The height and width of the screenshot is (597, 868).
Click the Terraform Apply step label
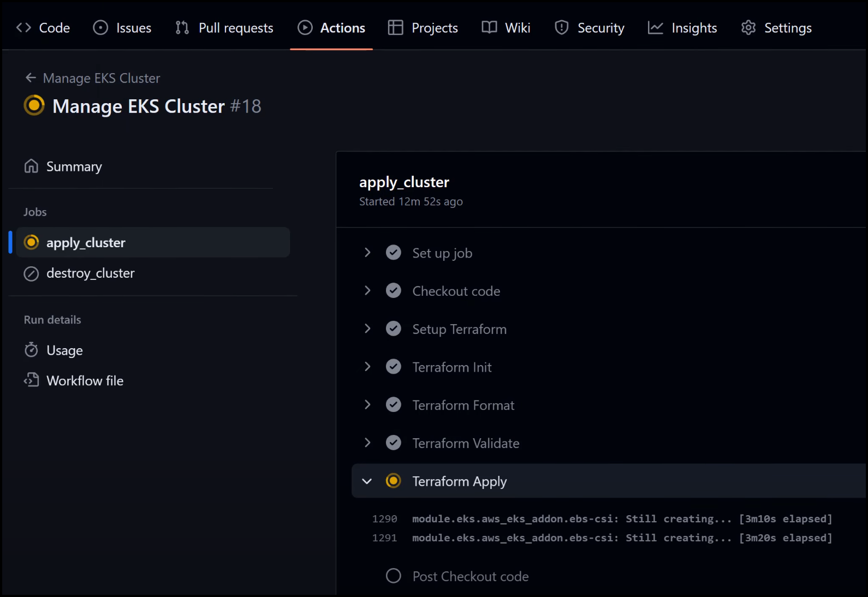460,482
